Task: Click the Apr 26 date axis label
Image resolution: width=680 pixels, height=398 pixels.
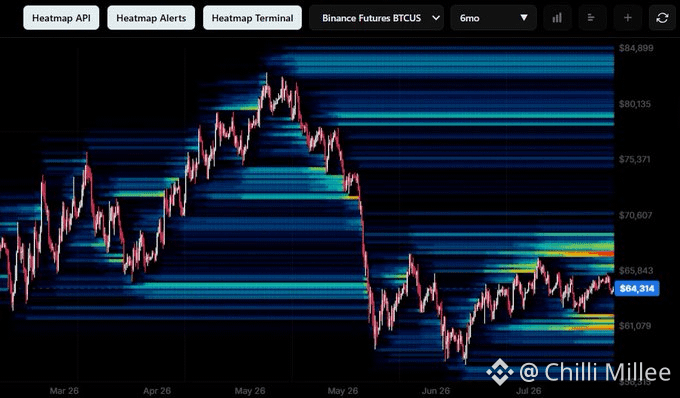Action: [157, 391]
